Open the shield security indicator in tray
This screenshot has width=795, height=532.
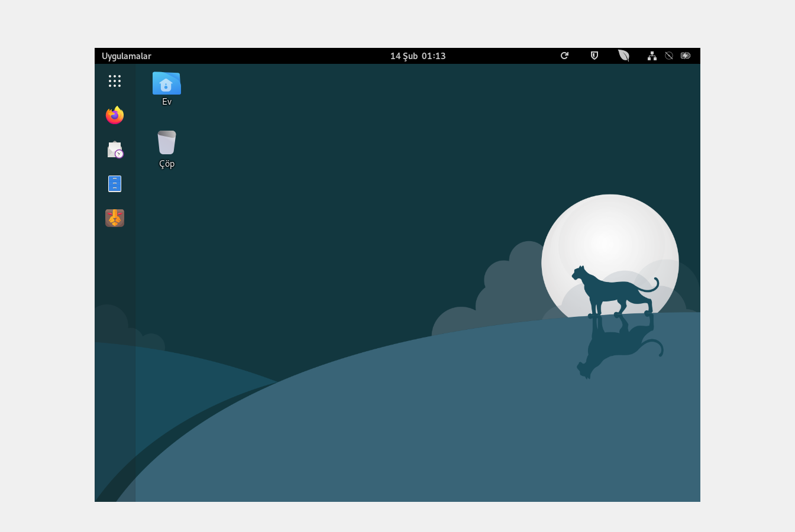(x=594, y=56)
